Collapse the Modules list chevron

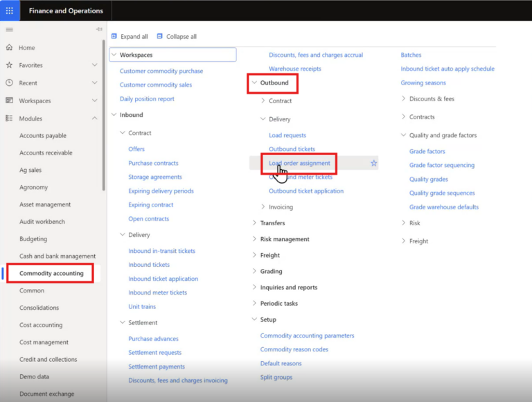(95, 119)
